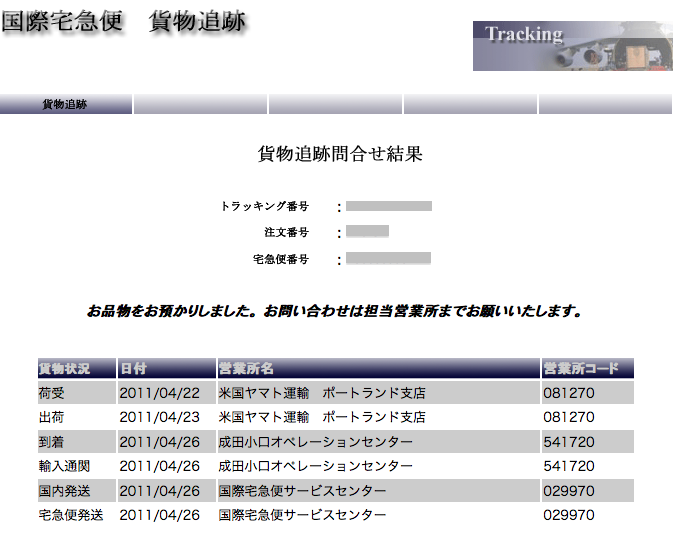Select the 国際宅急便 貨物追跡 page title
Viewport: 678px width, 539px height.
pyautogui.click(x=124, y=22)
